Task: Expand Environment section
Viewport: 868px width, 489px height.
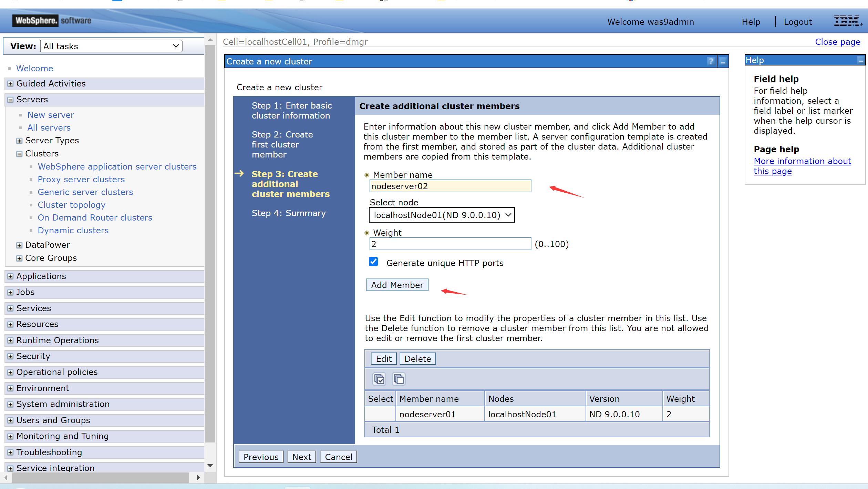Action: 10,388
